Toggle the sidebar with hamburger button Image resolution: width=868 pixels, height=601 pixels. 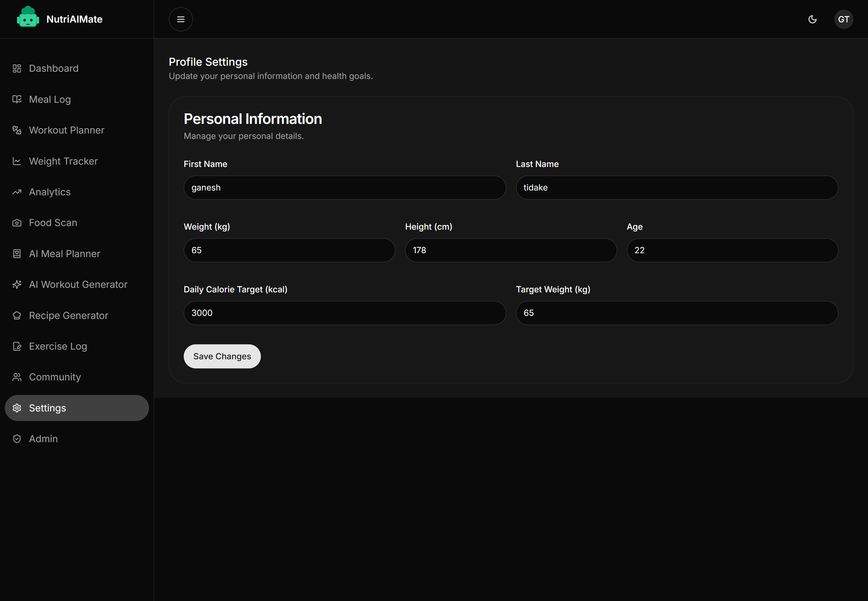coord(181,19)
